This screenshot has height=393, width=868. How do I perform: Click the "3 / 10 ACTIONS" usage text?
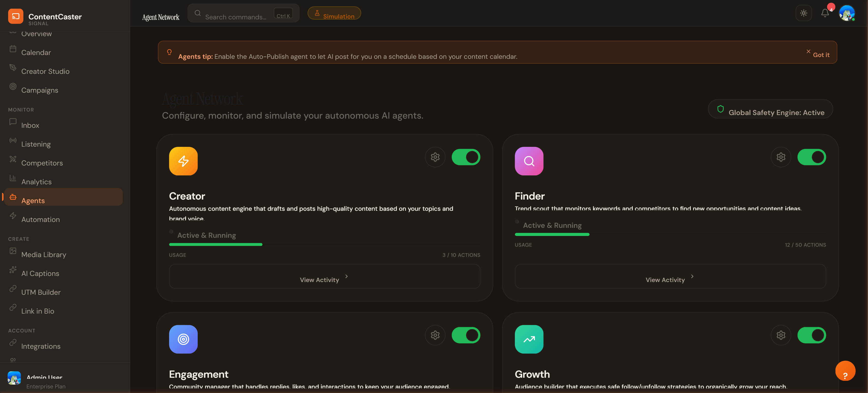point(461,255)
